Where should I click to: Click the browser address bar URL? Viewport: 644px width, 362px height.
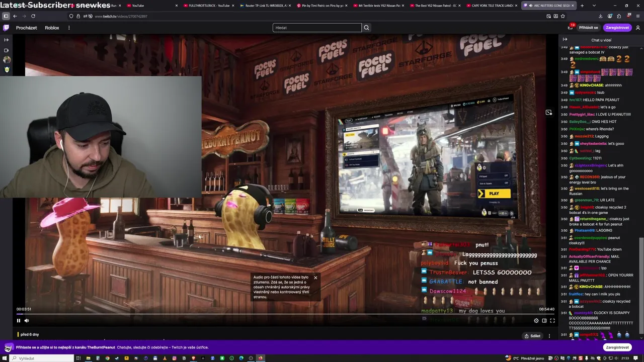tap(121, 16)
